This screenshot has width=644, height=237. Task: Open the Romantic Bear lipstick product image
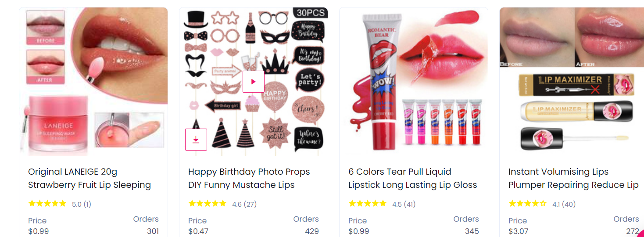(414, 82)
